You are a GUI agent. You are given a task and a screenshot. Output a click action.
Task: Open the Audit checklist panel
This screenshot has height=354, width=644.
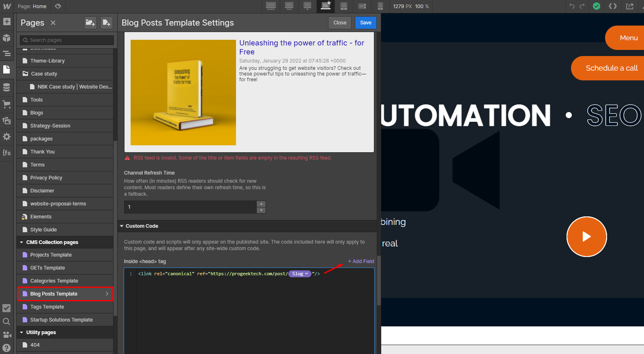(6, 308)
